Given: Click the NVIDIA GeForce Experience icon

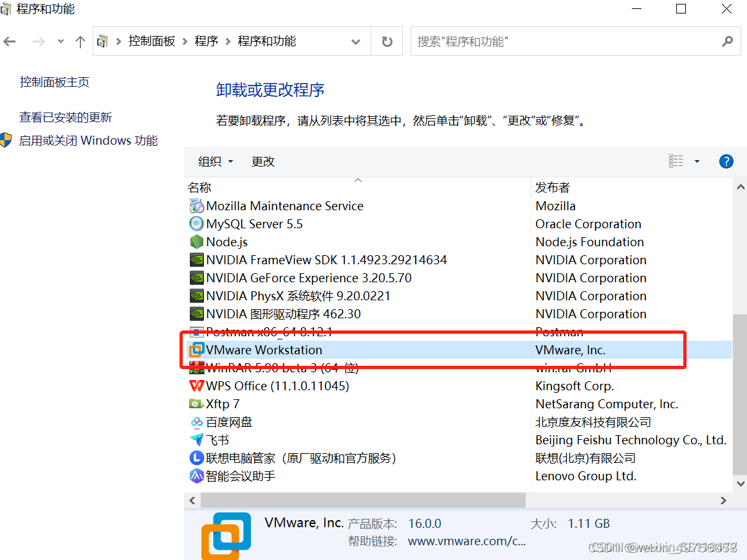Looking at the screenshot, I should point(196,278).
